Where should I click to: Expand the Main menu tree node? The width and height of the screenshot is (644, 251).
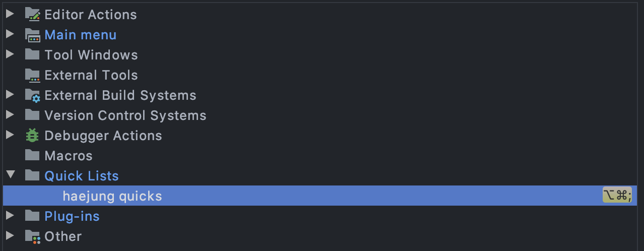pyautogui.click(x=10, y=34)
